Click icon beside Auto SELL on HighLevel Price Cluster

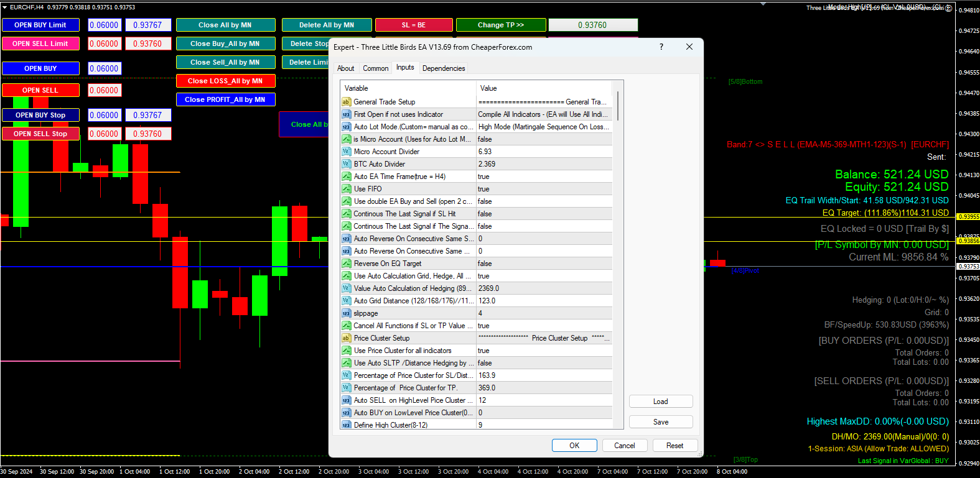(347, 400)
